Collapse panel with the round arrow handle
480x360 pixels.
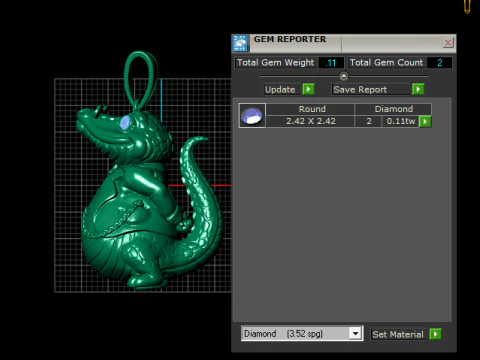pos(344,76)
